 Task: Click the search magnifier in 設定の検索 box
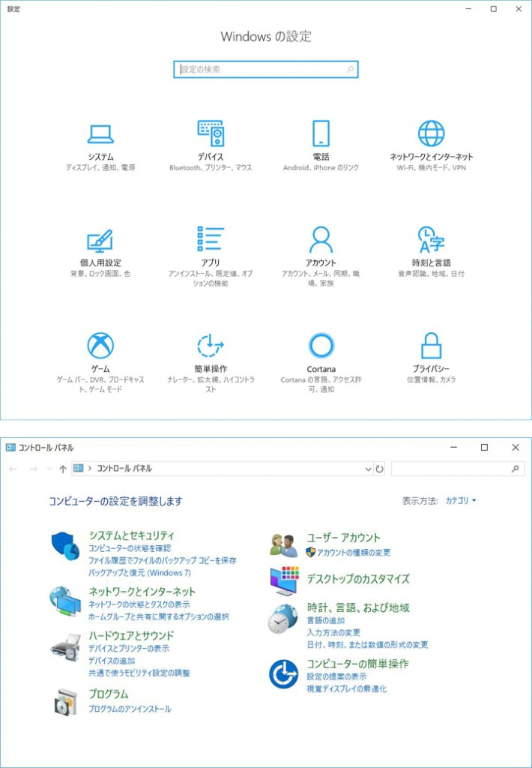point(350,70)
